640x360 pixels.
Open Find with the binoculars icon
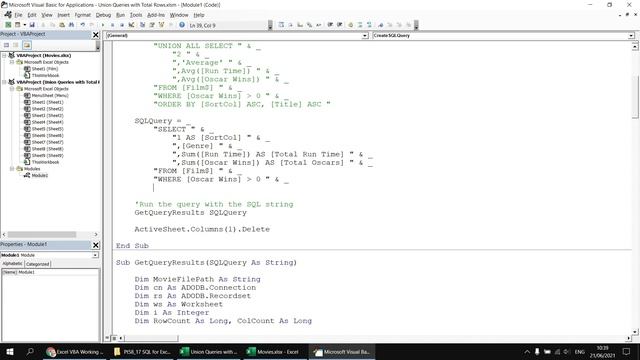(71, 25)
